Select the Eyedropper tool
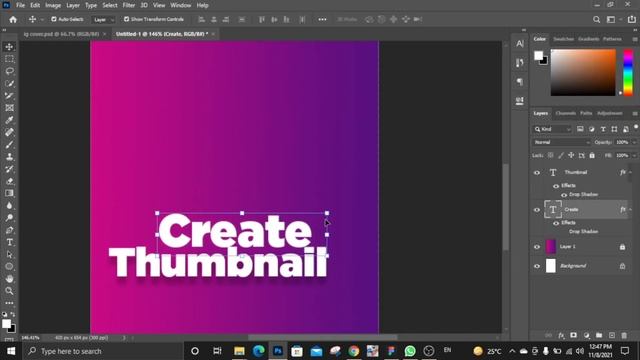This screenshot has width=640, height=360. tap(9, 120)
